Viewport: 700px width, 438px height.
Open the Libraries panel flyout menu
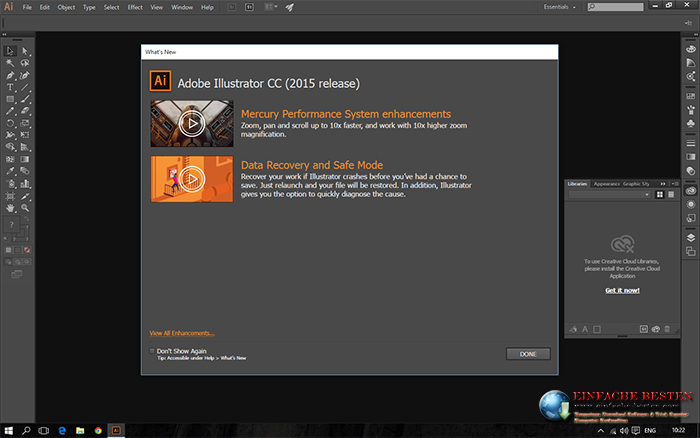tap(675, 184)
